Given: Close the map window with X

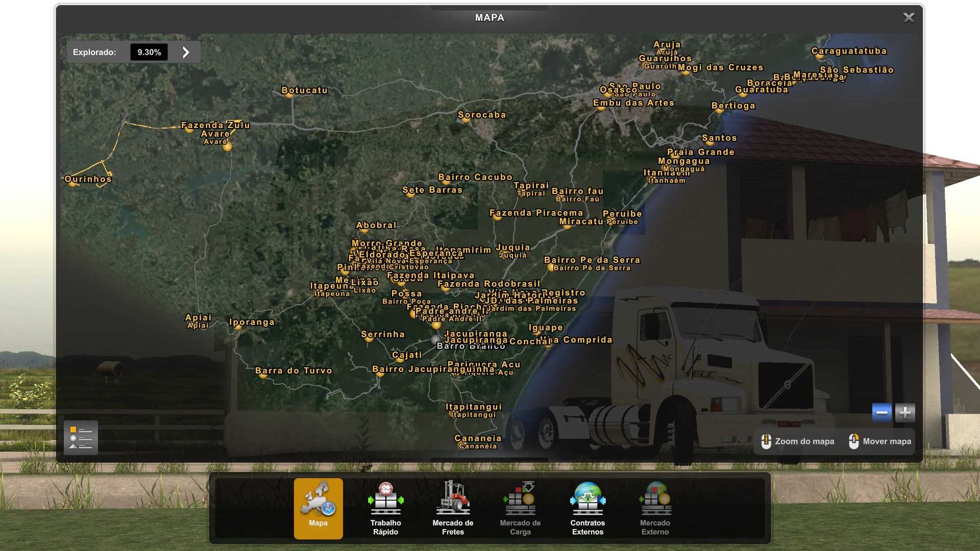Looking at the screenshot, I should click(909, 17).
